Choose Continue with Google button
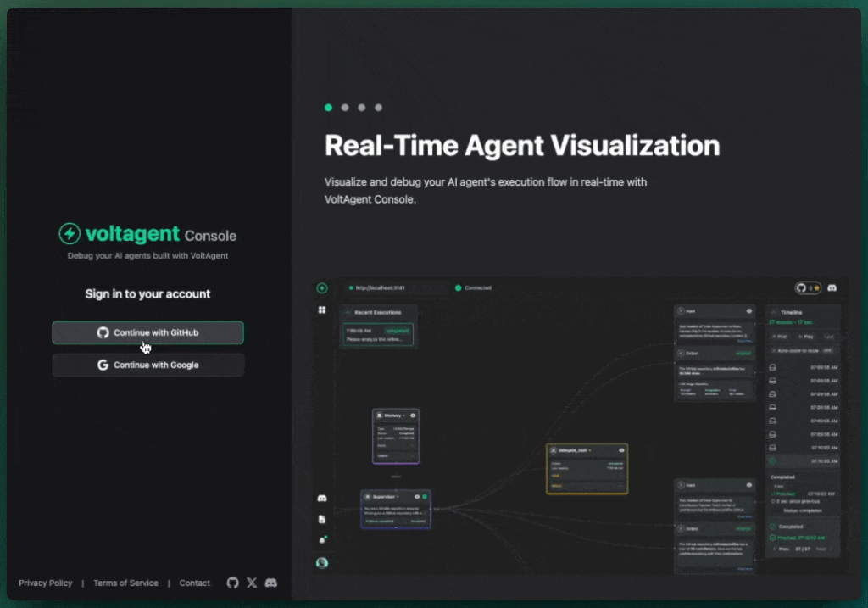 pos(148,365)
